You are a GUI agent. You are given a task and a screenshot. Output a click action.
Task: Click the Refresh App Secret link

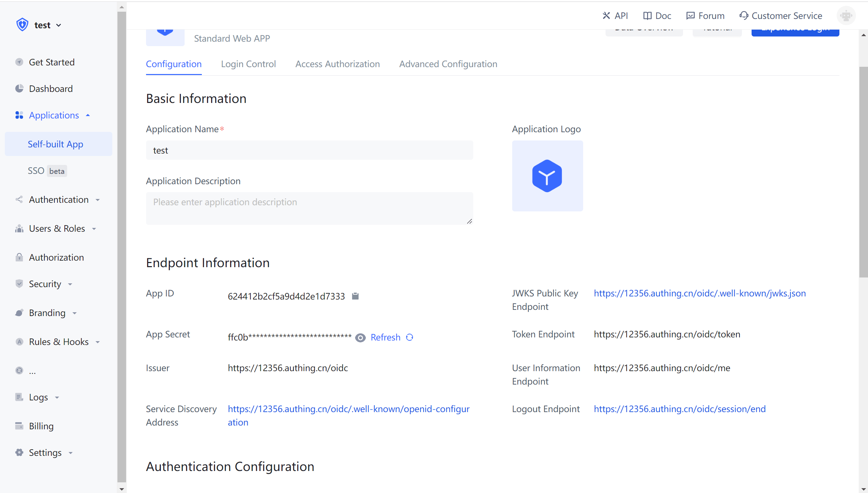385,337
